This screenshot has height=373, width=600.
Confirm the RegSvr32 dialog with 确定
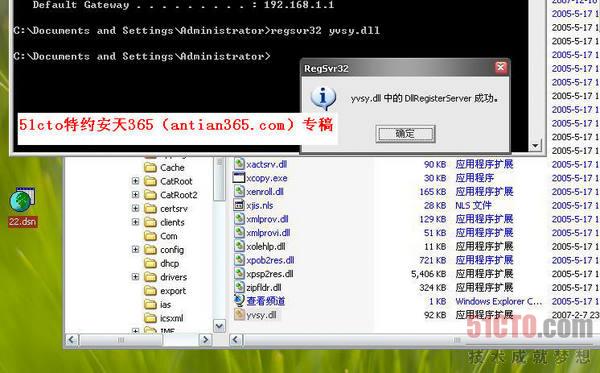pyautogui.click(x=405, y=134)
